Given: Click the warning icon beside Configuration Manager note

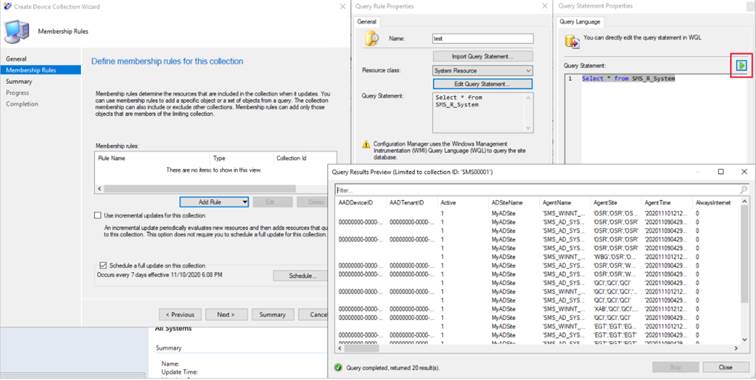Looking at the screenshot, I should [366, 145].
